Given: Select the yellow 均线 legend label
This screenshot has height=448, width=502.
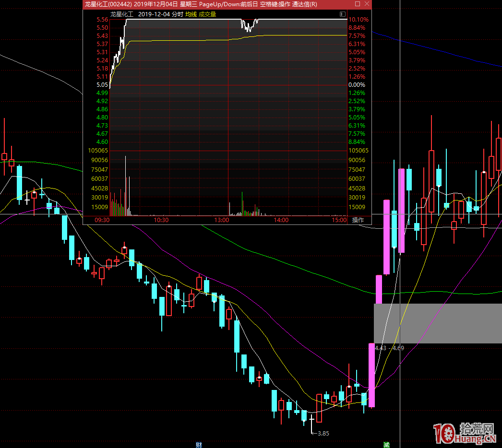Looking at the screenshot, I should click(191, 14).
